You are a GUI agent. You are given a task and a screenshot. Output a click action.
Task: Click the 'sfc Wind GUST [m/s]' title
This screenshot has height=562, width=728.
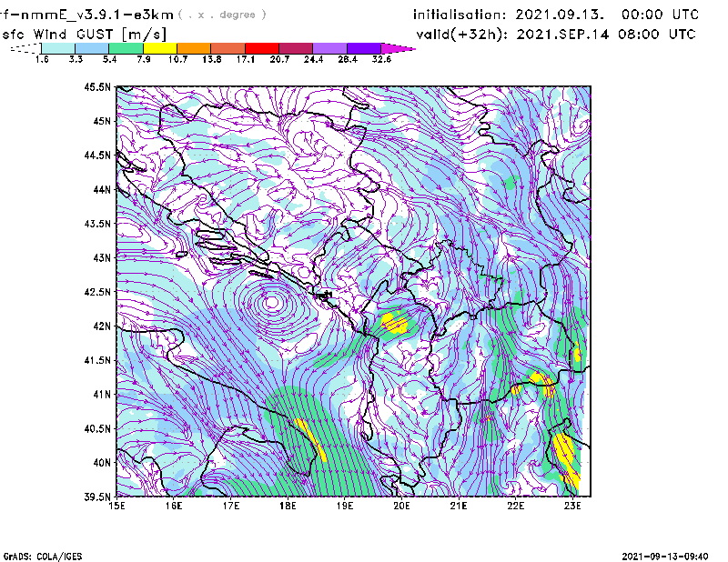(x=85, y=35)
